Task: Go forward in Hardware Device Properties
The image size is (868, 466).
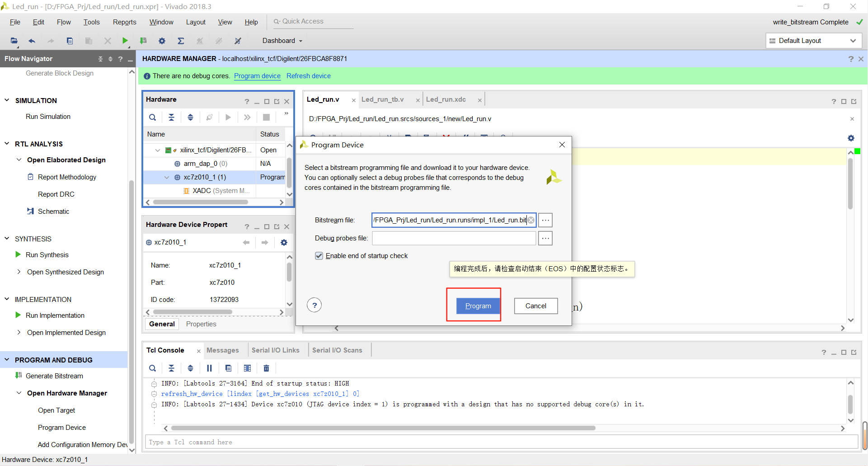Action: [x=265, y=243]
